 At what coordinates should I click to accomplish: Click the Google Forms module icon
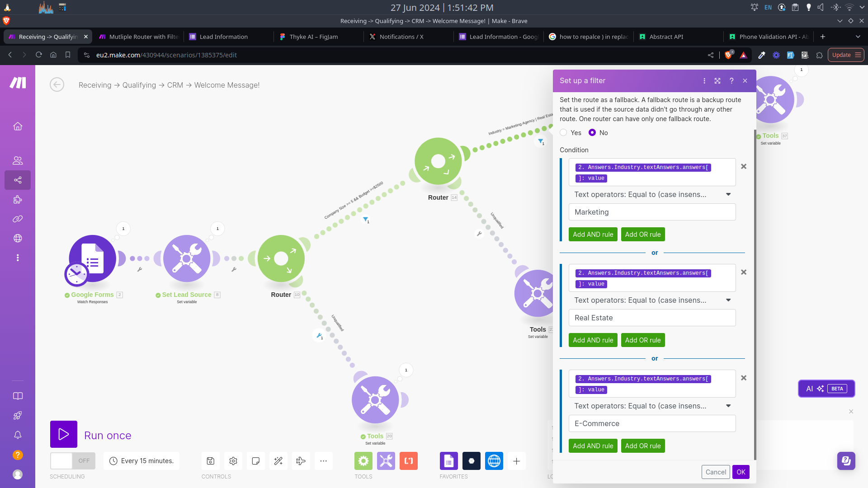tap(93, 258)
